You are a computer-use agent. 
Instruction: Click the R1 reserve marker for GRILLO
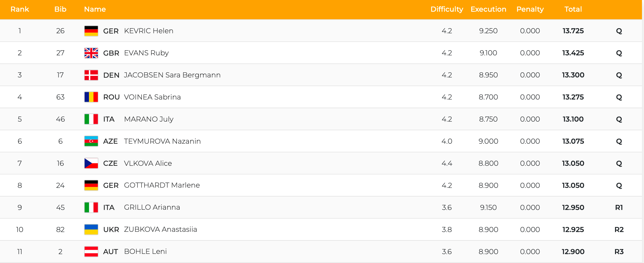(619, 207)
